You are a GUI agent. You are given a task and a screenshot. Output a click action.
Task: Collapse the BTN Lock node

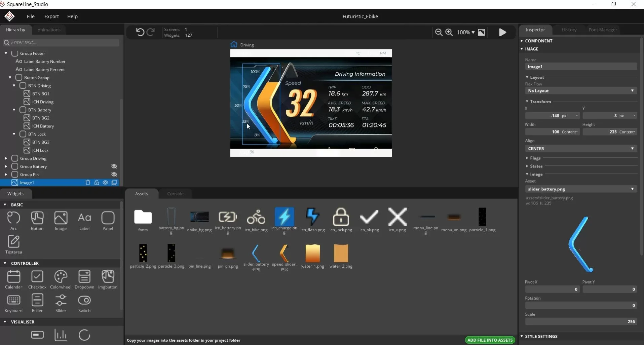pos(14,134)
